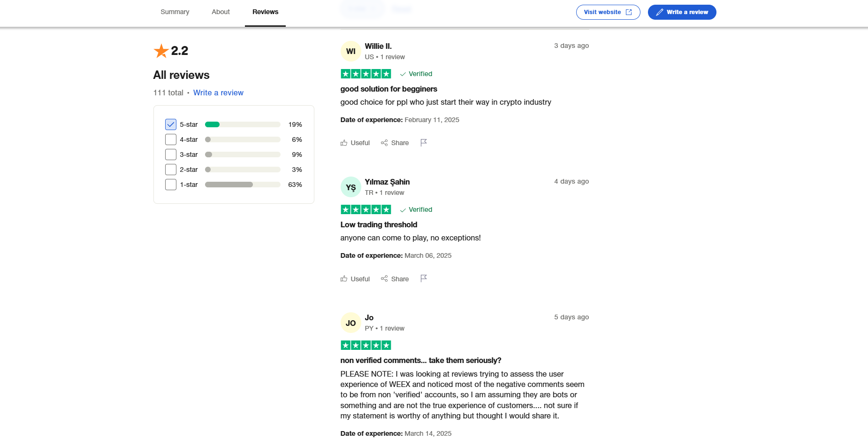
Task: Flag Willie II.'s review
Action: pyautogui.click(x=424, y=142)
